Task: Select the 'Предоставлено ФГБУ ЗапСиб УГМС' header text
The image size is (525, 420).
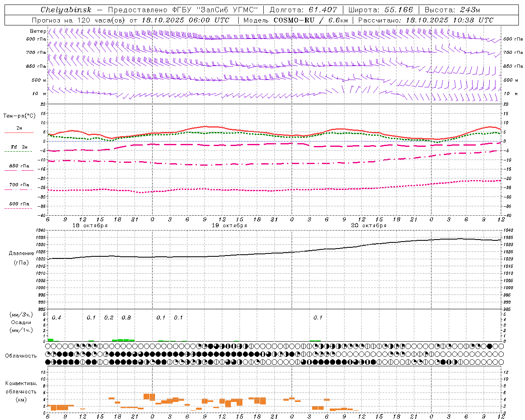Action: [183, 10]
